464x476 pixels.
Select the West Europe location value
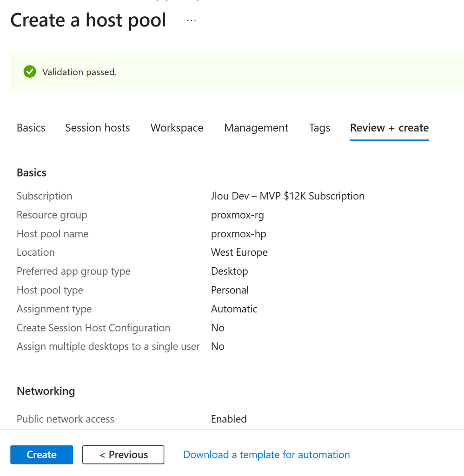coord(239,252)
